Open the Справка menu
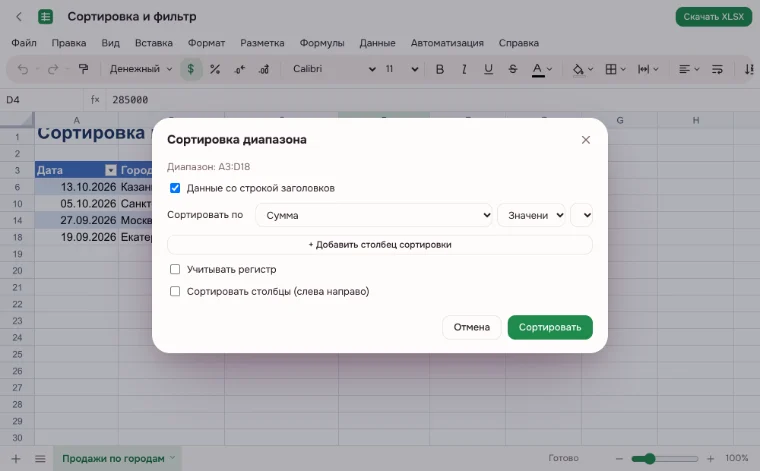This screenshot has height=471, width=760. coord(519,43)
